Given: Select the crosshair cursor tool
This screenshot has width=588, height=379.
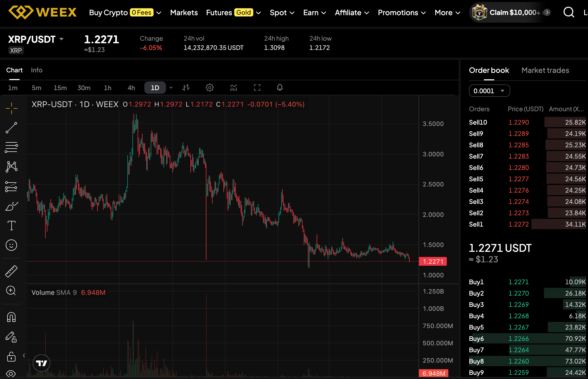Looking at the screenshot, I should tap(11, 108).
